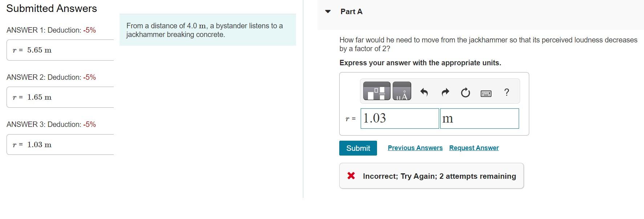Submit the answer
The width and height of the screenshot is (644, 219).
click(358, 148)
